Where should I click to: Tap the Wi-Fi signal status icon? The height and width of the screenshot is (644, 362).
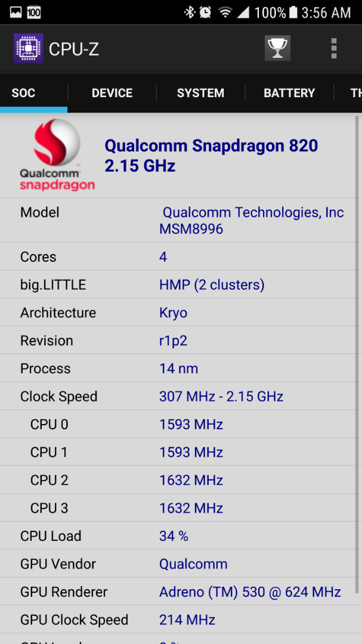[x=225, y=13]
